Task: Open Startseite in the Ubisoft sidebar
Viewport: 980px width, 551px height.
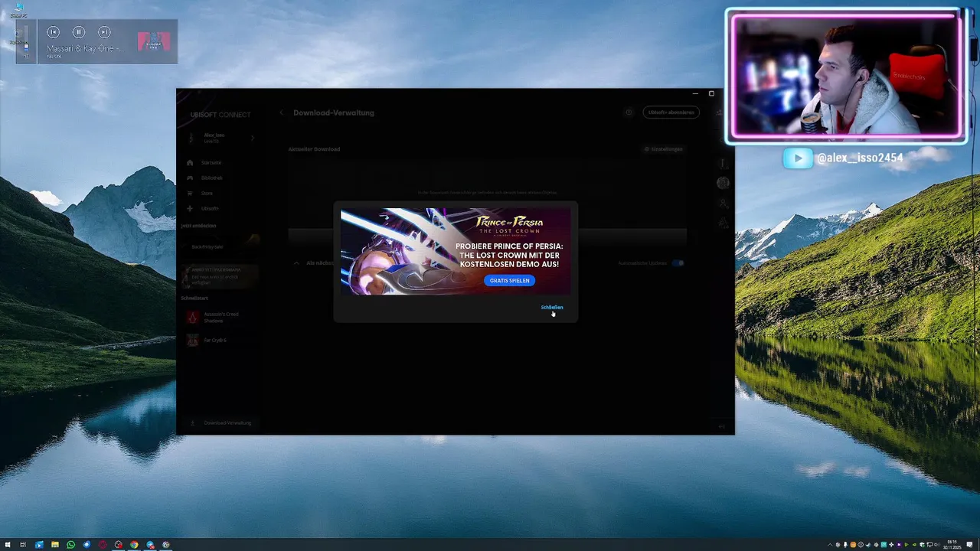Action: click(x=211, y=162)
